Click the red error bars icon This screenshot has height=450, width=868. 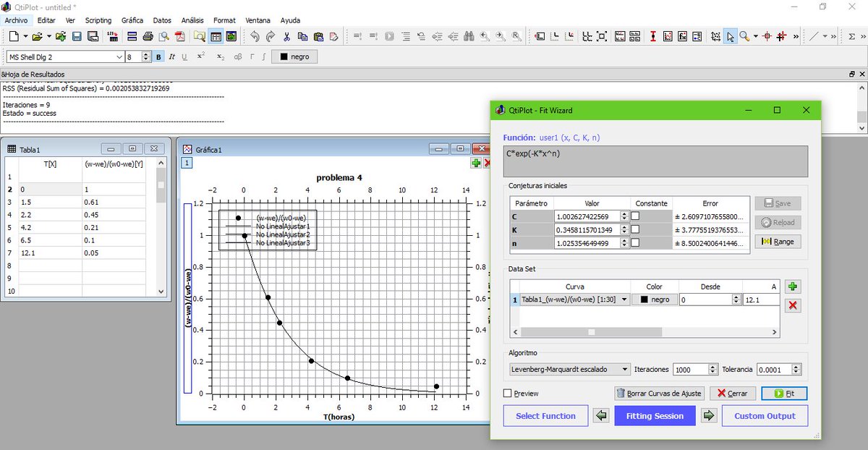[x=652, y=36]
